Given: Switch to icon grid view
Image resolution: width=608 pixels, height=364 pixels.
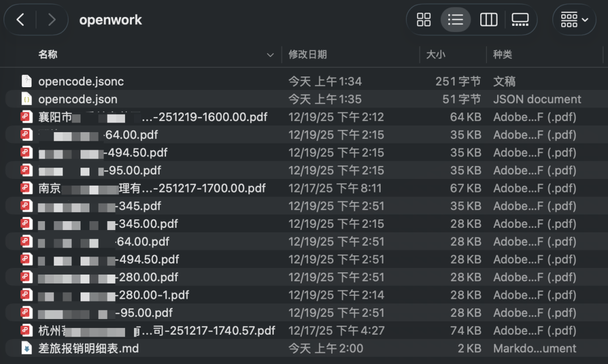Looking at the screenshot, I should tap(423, 20).
